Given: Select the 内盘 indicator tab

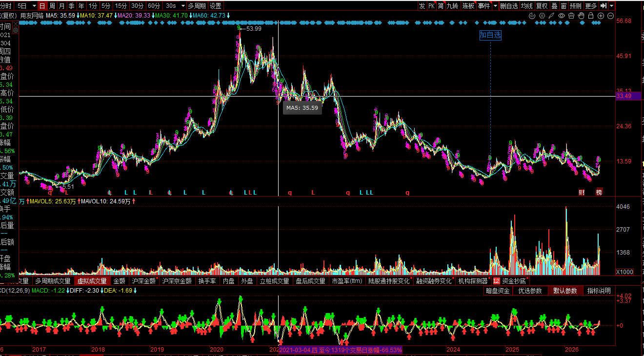Looking at the screenshot, I should click(229, 281).
